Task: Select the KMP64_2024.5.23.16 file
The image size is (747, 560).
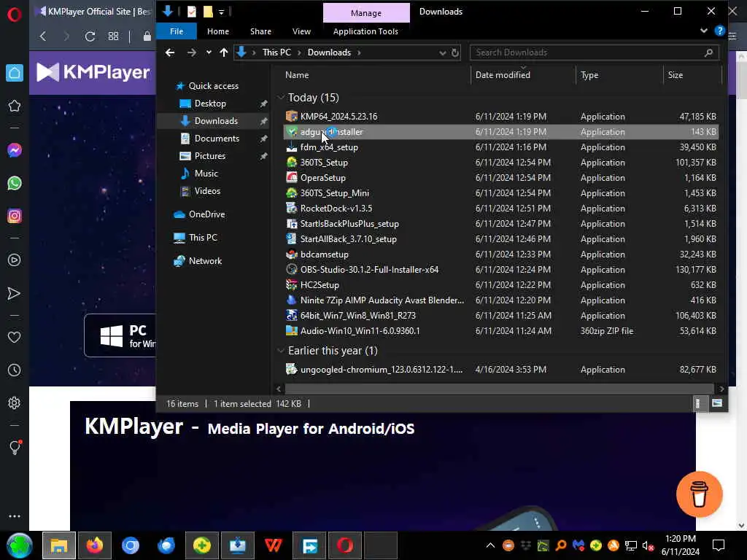Action: coord(500,117)
